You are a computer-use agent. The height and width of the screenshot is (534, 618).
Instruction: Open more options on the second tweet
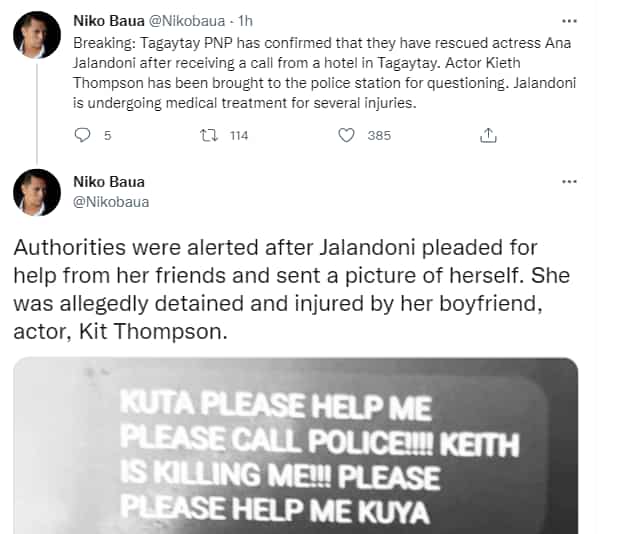[569, 182]
